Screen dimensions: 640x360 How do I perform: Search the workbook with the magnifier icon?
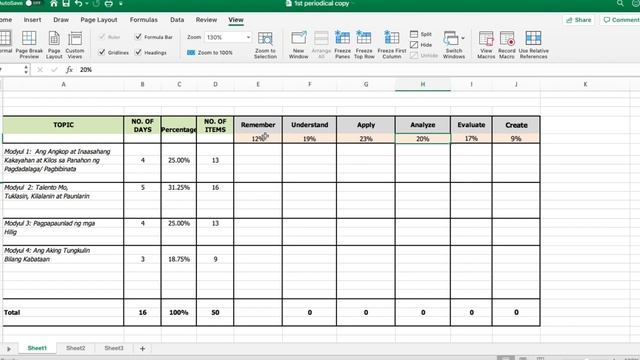[x=620, y=3]
